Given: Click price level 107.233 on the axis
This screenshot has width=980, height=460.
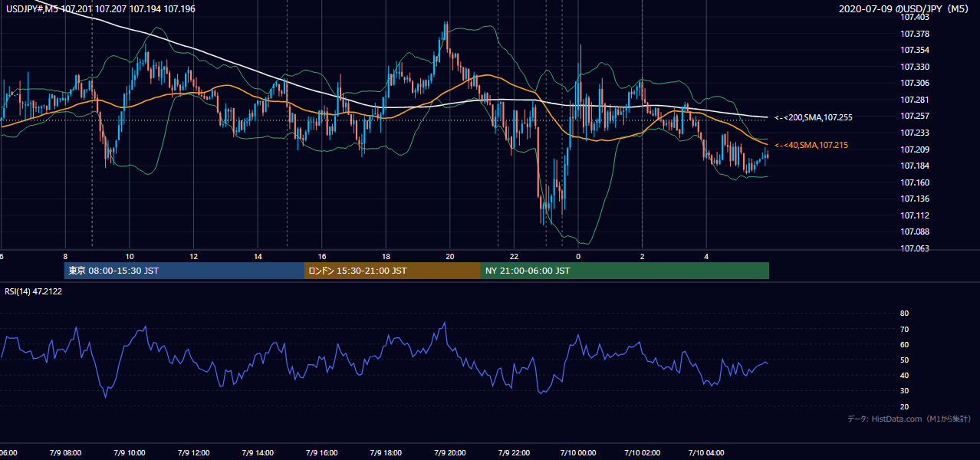Looking at the screenshot, I should click(x=915, y=133).
